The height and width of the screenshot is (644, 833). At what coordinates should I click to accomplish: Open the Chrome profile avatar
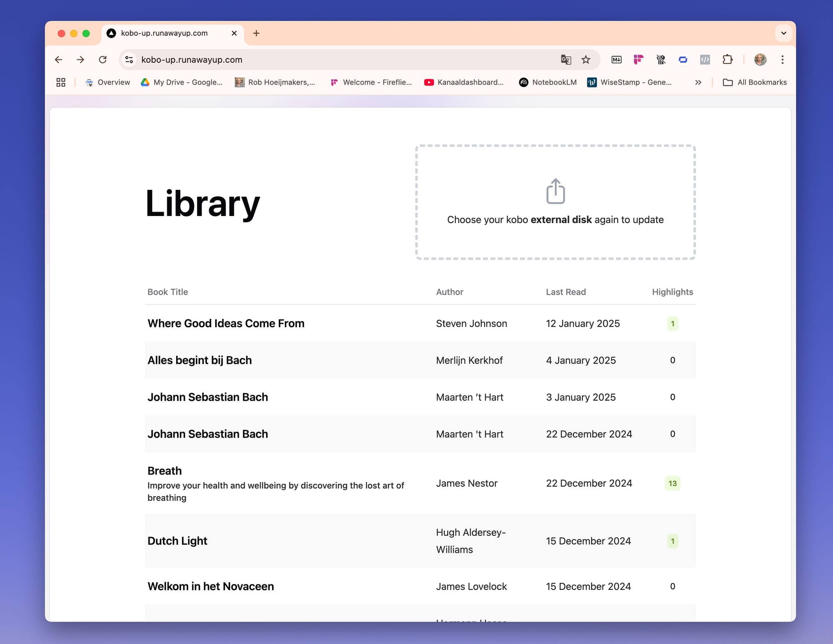760,60
